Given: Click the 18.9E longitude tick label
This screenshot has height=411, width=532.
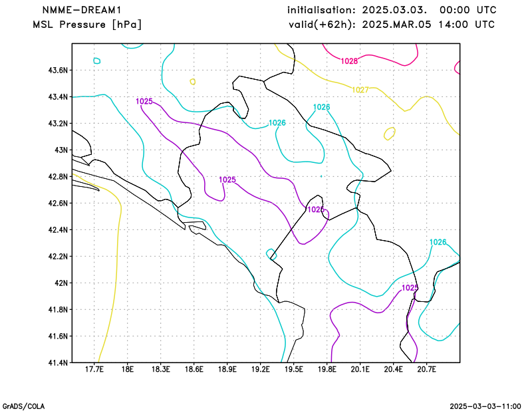Looking at the screenshot, I should [227, 369].
